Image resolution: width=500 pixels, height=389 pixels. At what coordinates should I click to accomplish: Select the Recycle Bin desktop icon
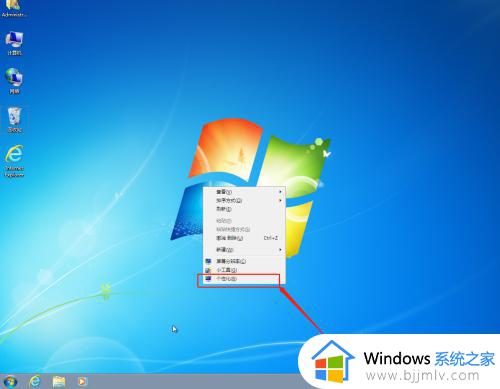pyautogui.click(x=14, y=120)
